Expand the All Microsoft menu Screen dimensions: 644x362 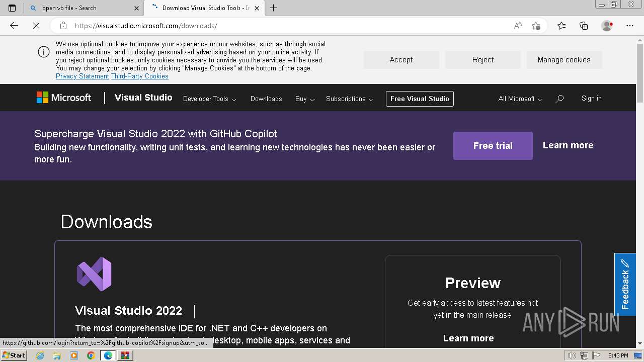point(520,99)
